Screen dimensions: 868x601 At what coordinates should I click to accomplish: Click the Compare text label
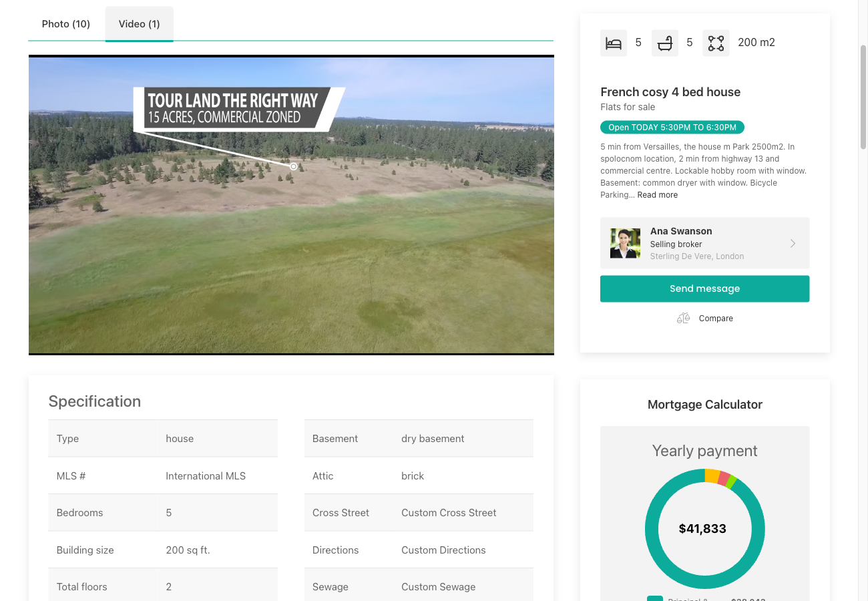click(716, 318)
